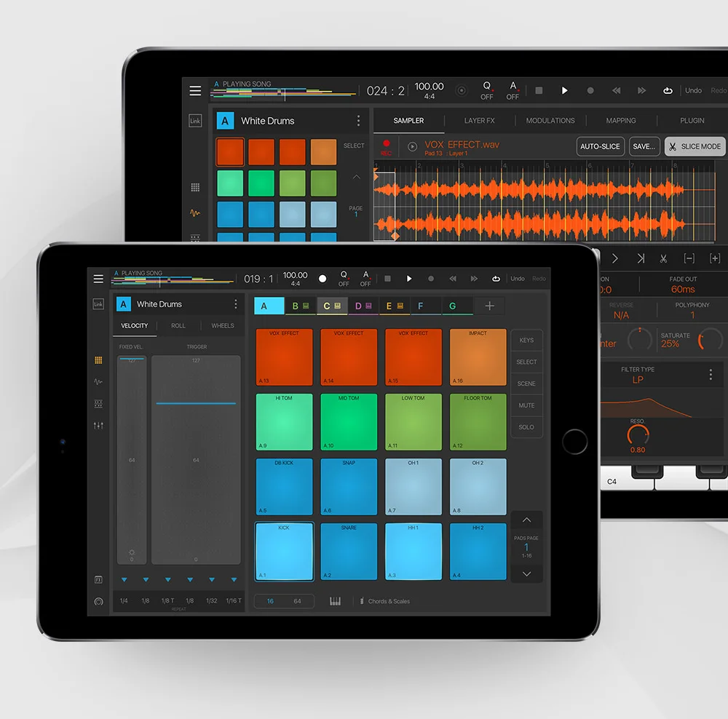Toggle SLICE MODE button
Image resolution: width=728 pixels, height=719 pixels.
click(x=695, y=147)
